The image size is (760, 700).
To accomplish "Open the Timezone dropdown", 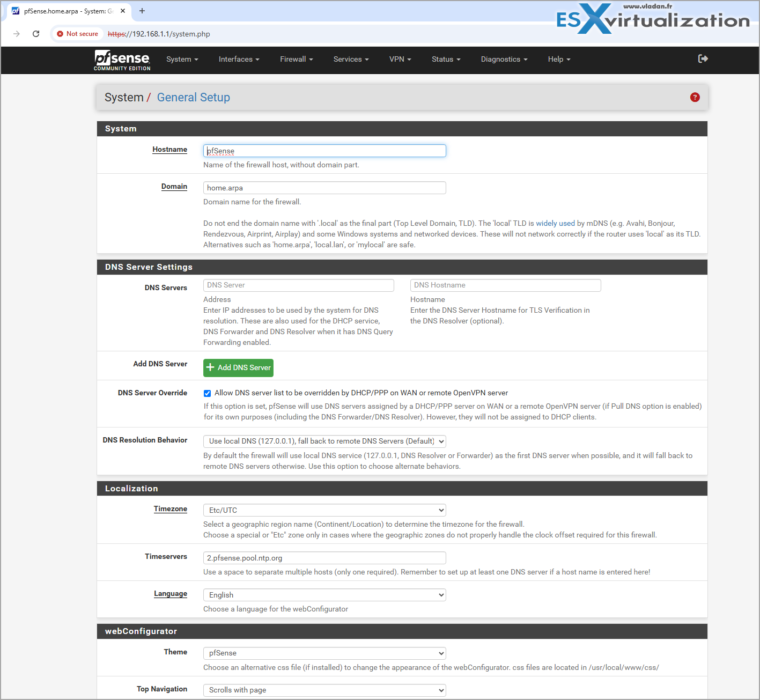I will coord(324,510).
